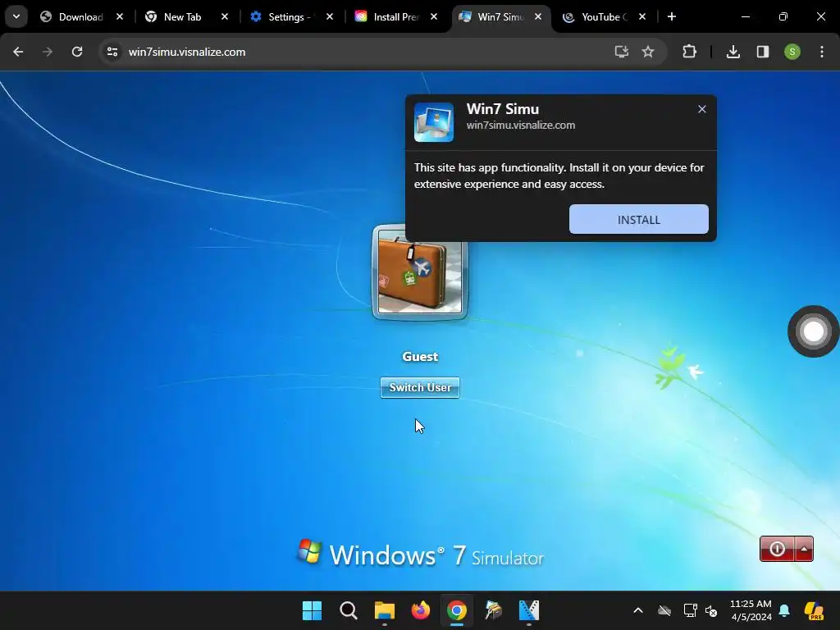Image resolution: width=840 pixels, height=630 pixels.
Task: Close the Win7 Simu tab
Action: tap(538, 16)
